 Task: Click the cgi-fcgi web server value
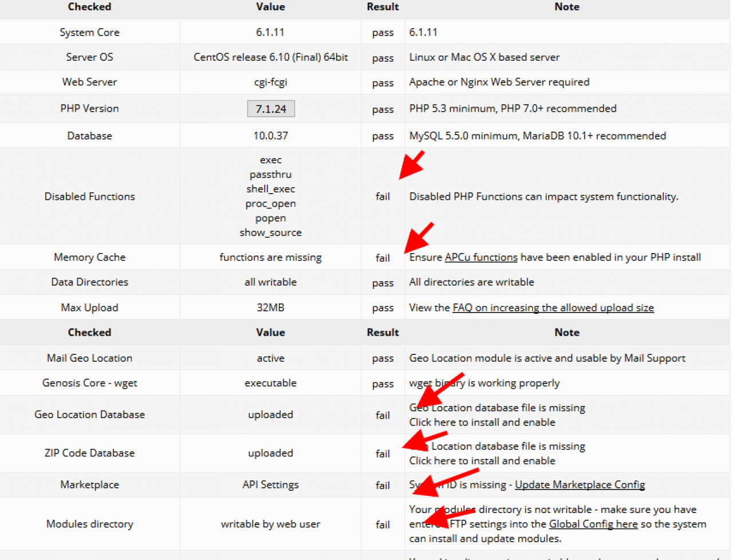[270, 82]
